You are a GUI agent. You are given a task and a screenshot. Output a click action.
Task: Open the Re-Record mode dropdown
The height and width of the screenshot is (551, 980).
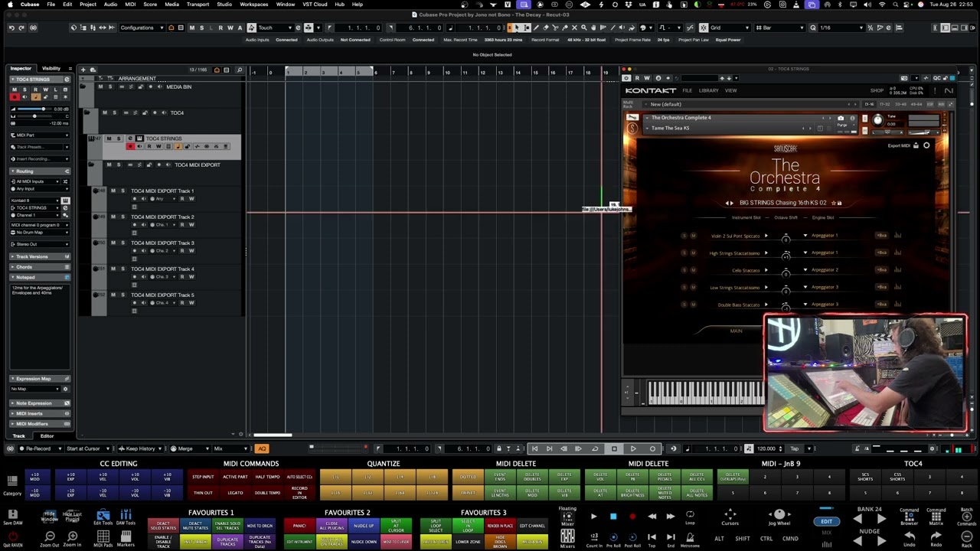tap(40, 448)
